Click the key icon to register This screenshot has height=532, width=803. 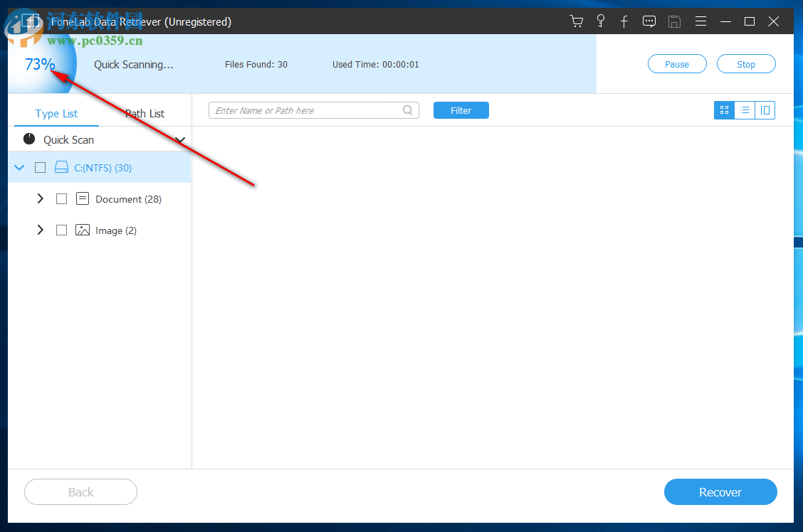[600, 21]
